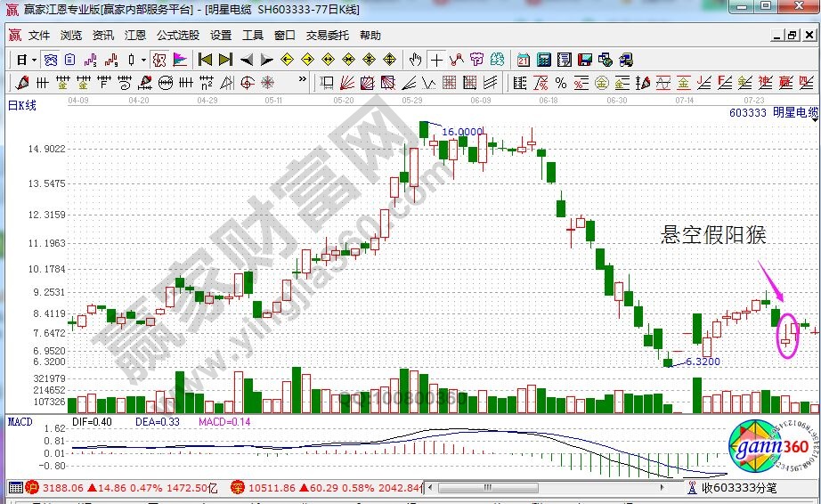
Task: Click the right arrow of the bottom scrollbar
Action: click(x=661, y=488)
